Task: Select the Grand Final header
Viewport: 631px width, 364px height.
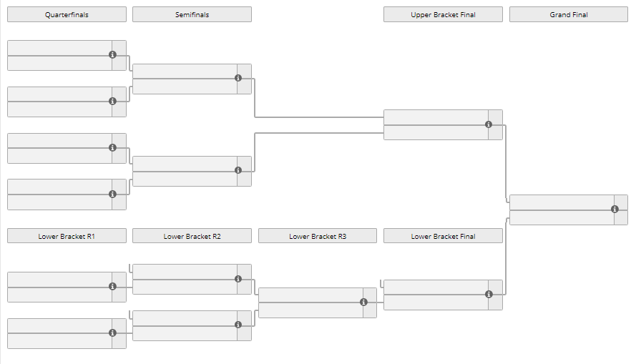Action: (568, 14)
